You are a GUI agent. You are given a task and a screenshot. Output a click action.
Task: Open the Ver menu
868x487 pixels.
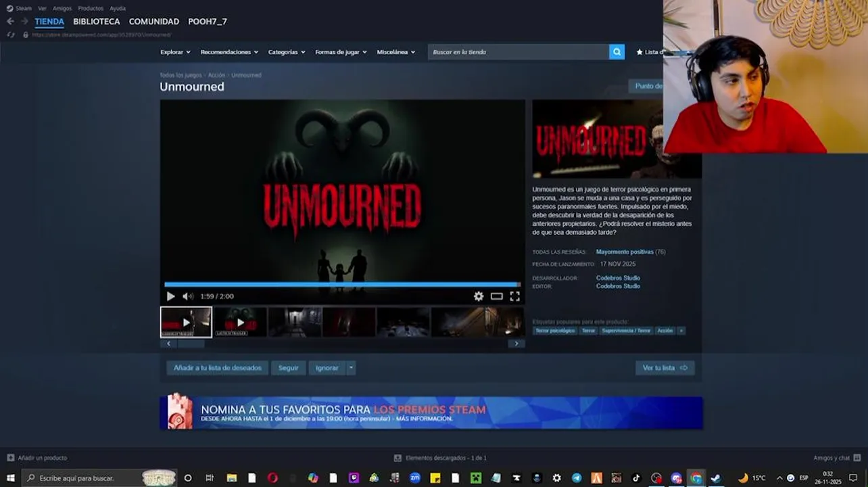click(42, 8)
